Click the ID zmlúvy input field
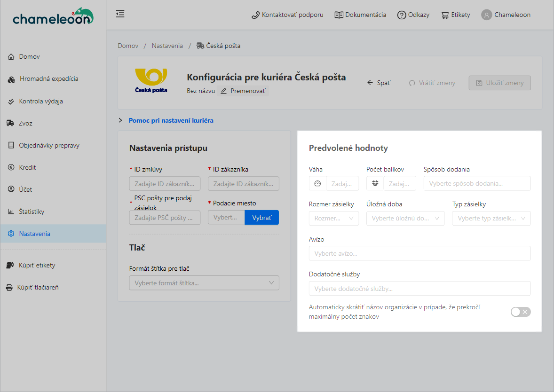Screen dimensions: 554x392 [164, 184]
